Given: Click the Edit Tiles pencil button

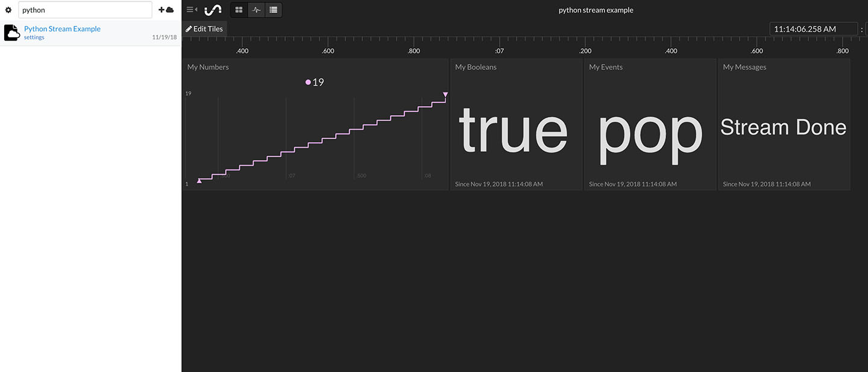Looking at the screenshot, I should 204,29.
